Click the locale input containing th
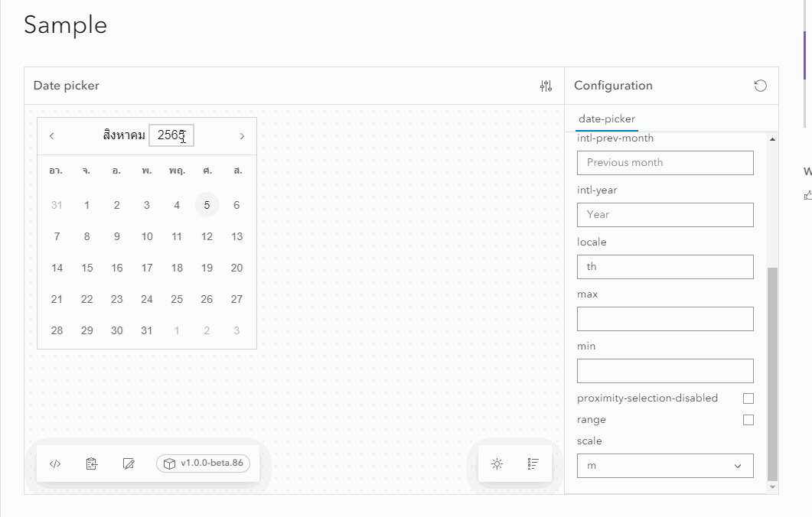Viewport: 812px width, 517px height. pyautogui.click(x=664, y=267)
